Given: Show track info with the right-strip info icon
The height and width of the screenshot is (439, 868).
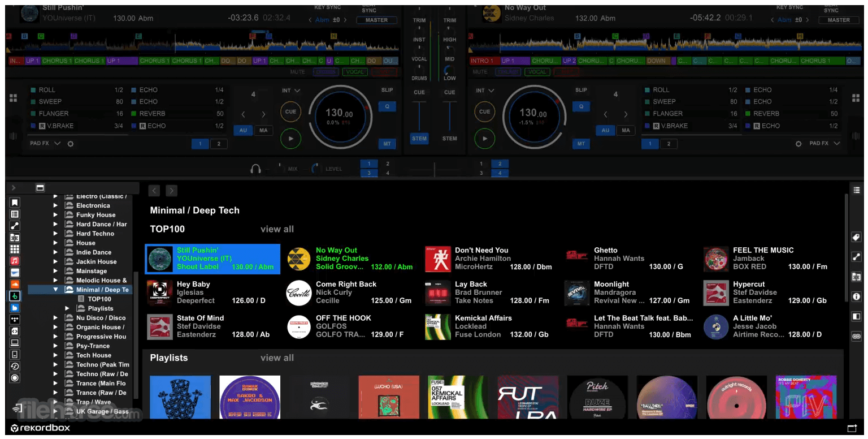Looking at the screenshot, I should 856,296.
